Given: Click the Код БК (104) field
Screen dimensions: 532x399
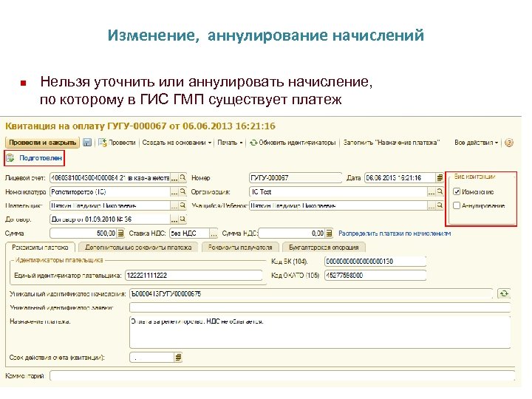Looking at the screenshot, I should (375, 262).
